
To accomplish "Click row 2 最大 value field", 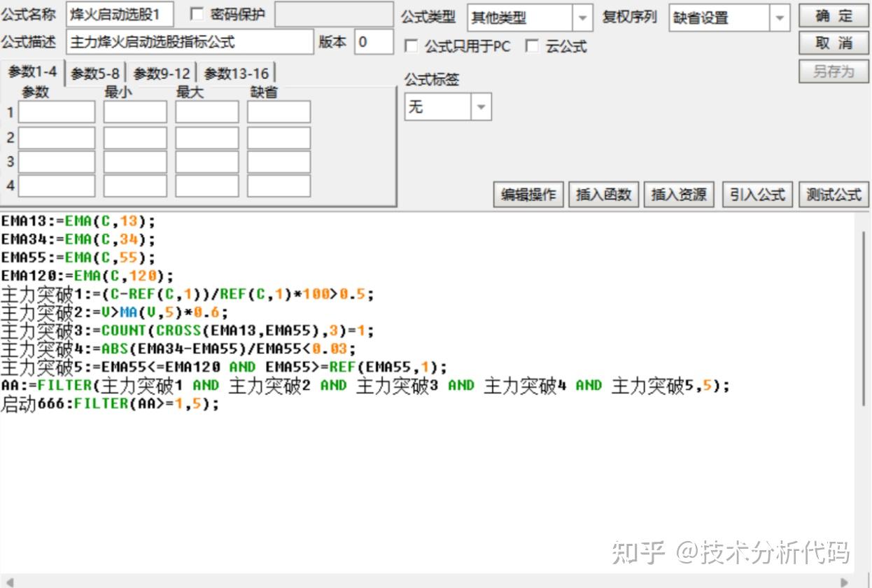I will tap(207, 138).
